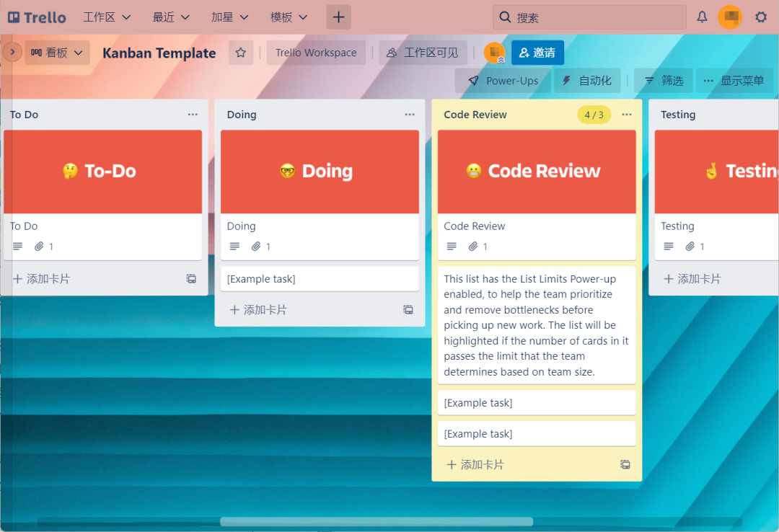Open the List Limits Power-up description card
The width and height of the screenshot is (779, 532).
(537, 325)
